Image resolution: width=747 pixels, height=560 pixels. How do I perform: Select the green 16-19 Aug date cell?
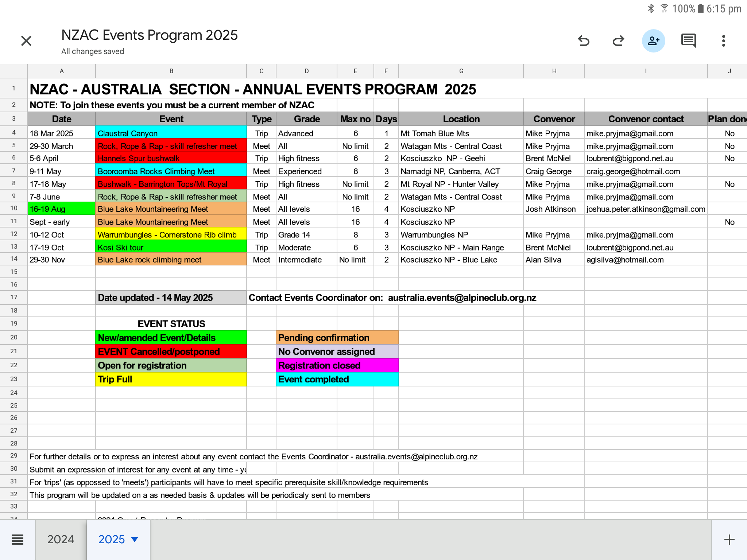[x=62, y=209]
